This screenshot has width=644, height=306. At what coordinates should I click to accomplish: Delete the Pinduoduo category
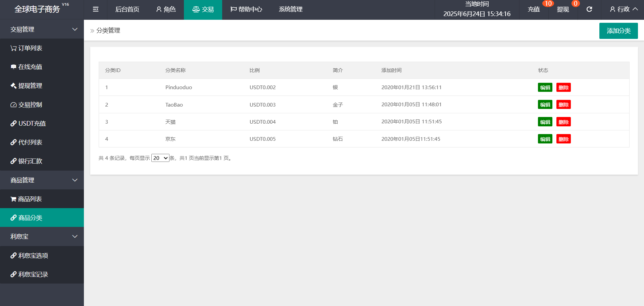563,87
